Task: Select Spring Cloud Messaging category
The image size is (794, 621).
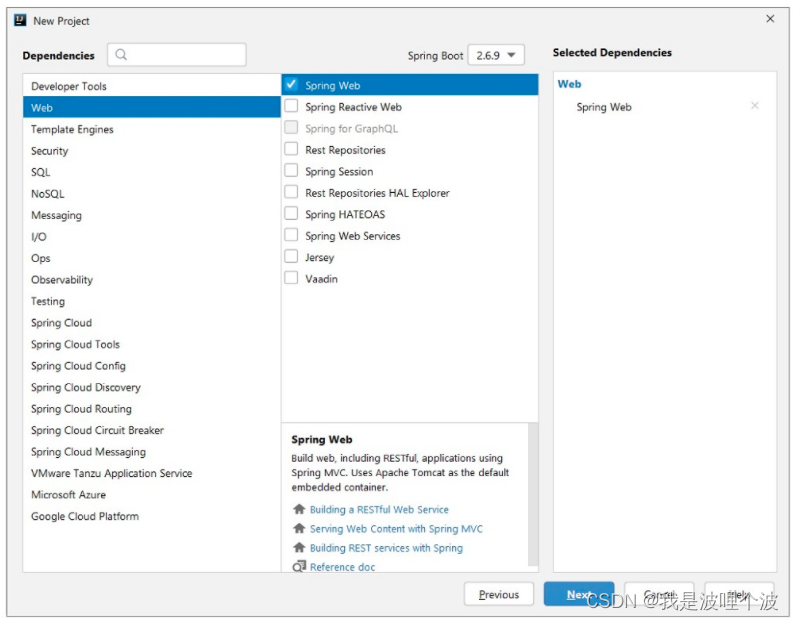Action: [x=151, y=452]
